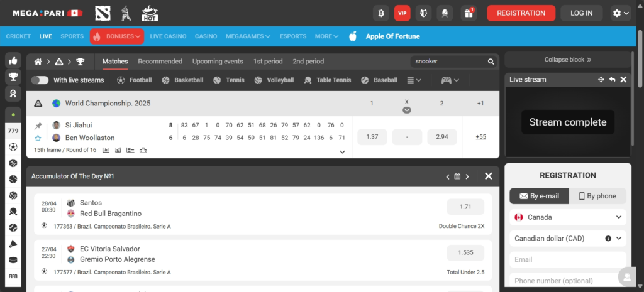Viewport: 644px width, 292px height.
Task: Filter by Tennis in sports bar
Action: [x=229, y=80]
